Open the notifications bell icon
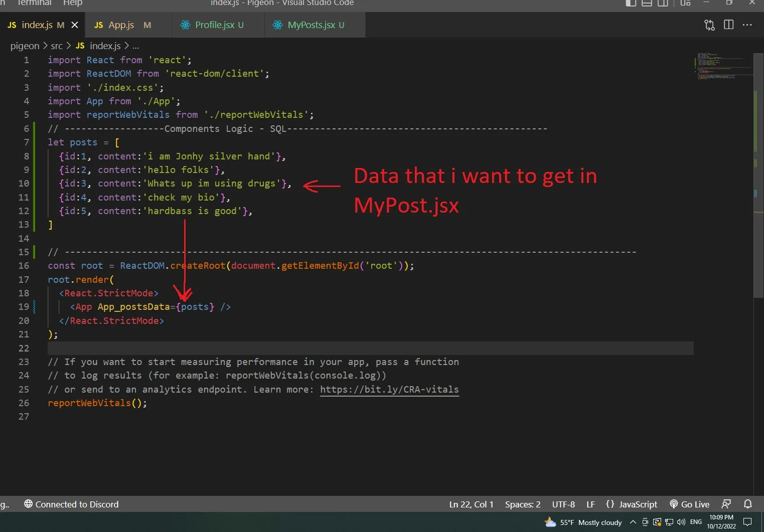The width and height of the screenshot is (764, 532). pyautogui.click(x=747, y=504)
